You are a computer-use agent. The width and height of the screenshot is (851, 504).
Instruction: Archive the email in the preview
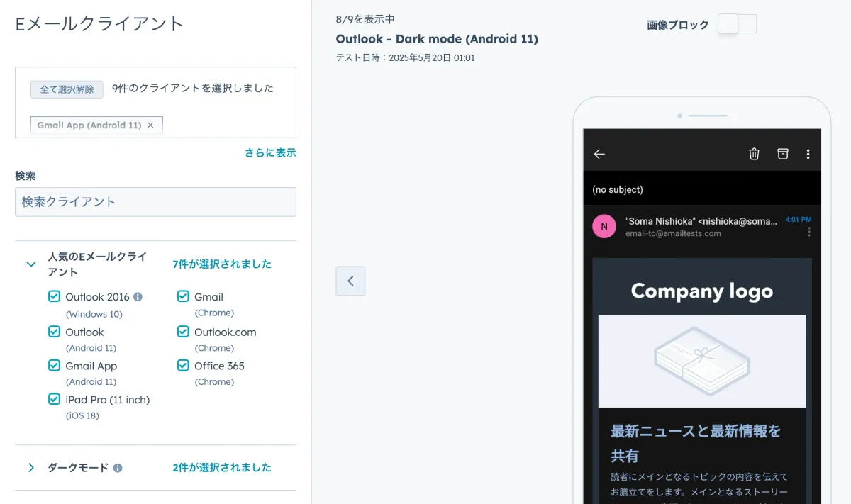coord(782,153)
